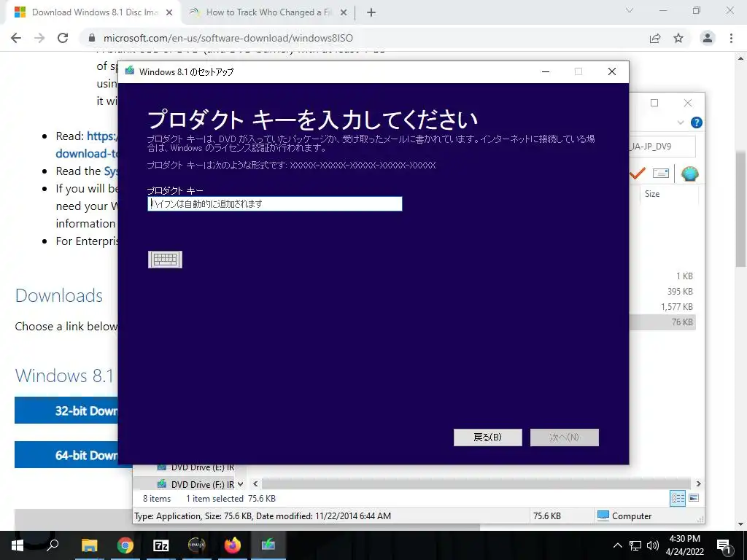Click the Computer icon in the Explorer status bar

(603, 516)
